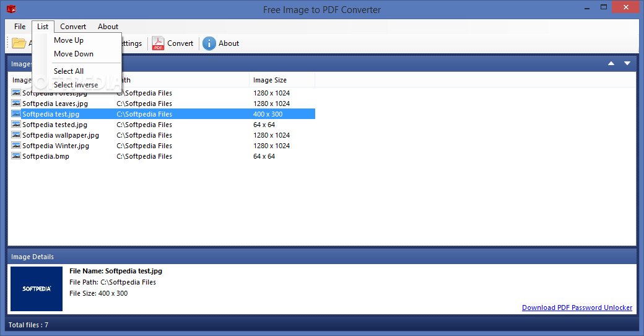
Task: Click the folder icon in toolbar
Action: [19, 43]
